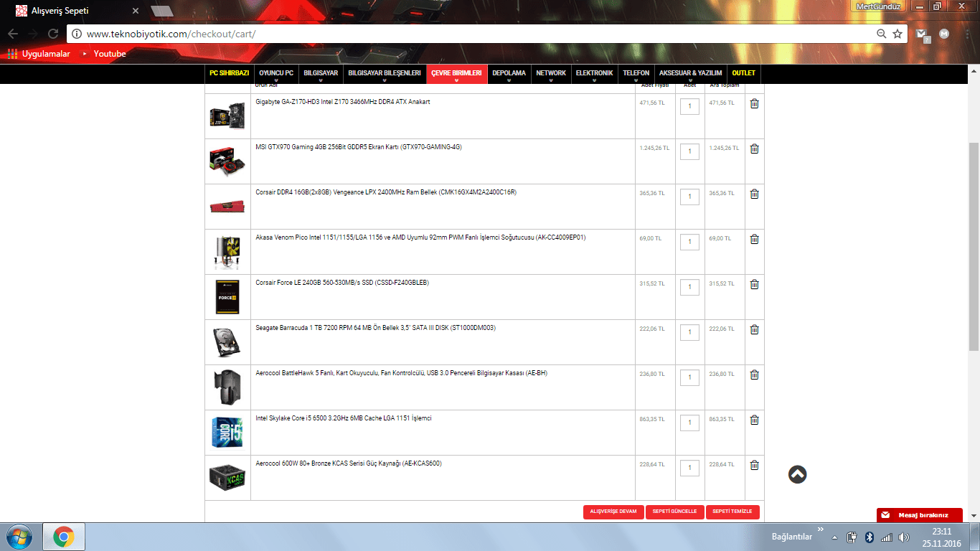Click the round M extension icon in toolbar
Viewport: 980px width, 551px height.
(x=945, y=34)
